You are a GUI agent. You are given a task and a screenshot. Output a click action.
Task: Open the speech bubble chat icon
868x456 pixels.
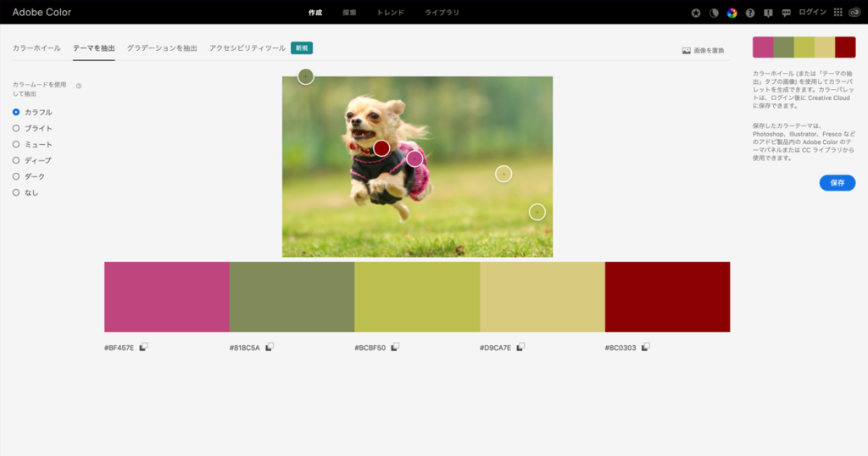pyautogui.click(x=786, y=13)
